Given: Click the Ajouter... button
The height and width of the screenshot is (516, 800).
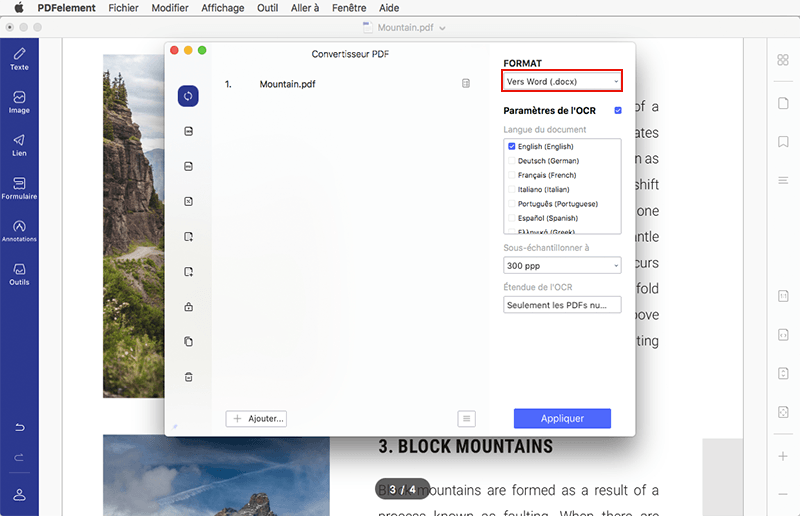Looking at the screenshot, I should [256, 419].
